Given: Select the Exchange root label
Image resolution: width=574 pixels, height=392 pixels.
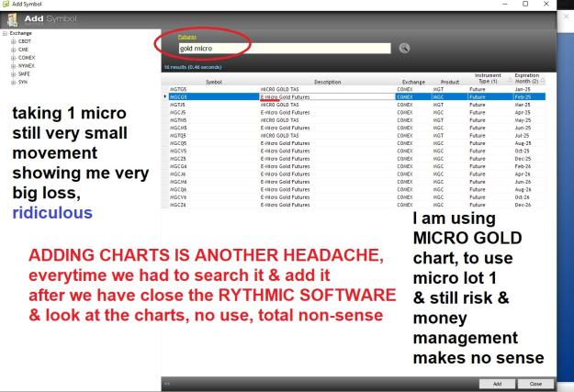Looking at the screenshot, I should pos(20,33).
